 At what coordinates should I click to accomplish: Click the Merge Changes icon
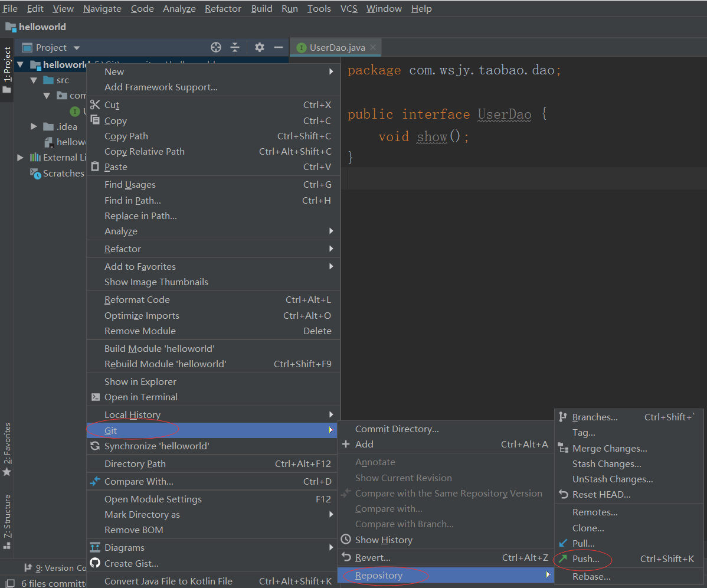coord(563,448)
